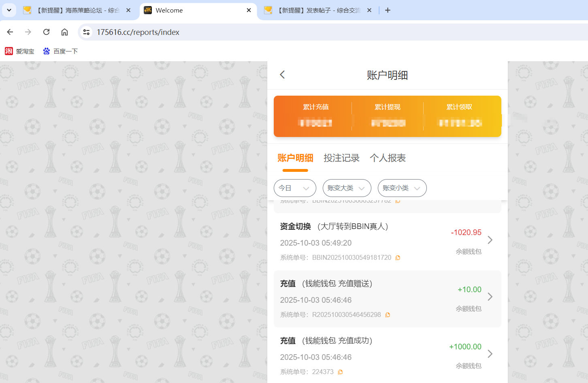Image resolution: width=588 pixels, height=383 pixels.
Task: Expand the 今日 date filter dropdown
Action: click(295, 188)
